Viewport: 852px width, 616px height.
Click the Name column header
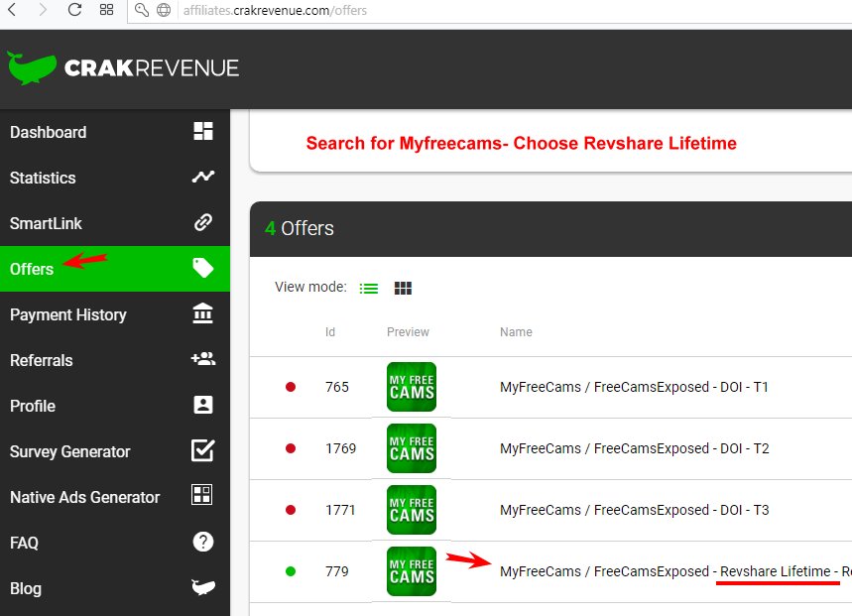coord(516,332)
